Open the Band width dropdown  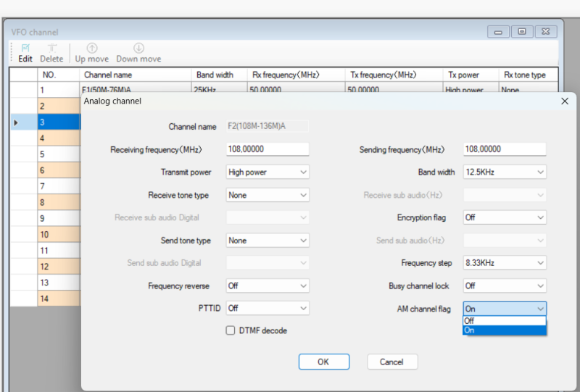[x=505, y=172]
